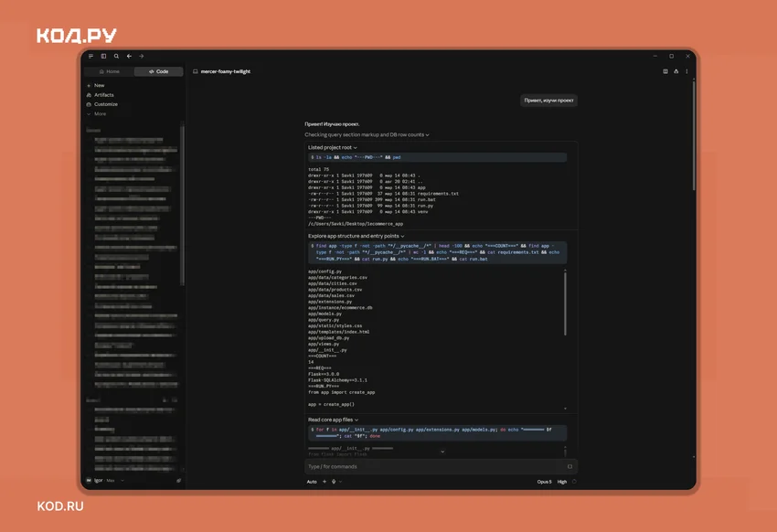Screen dimensions: 777x532
Task: Click the 'for f in app/__init__.py' command block
Action: [437, 433]
